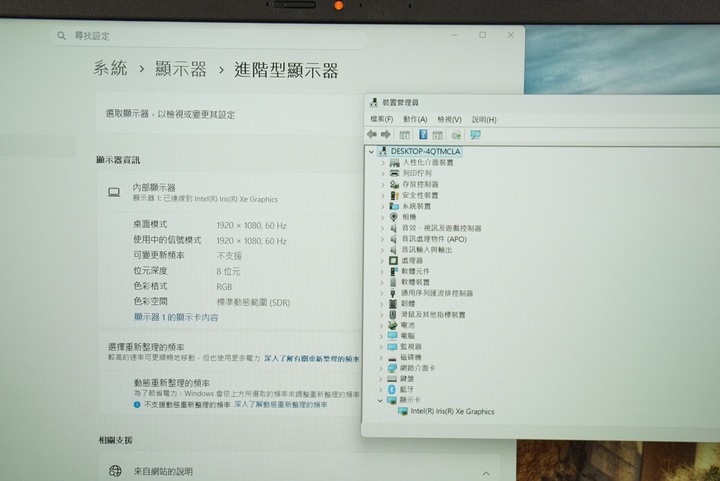Expand the 軟體裝置 category
This screenshot has height=481, width=720.
pos(382,282)
